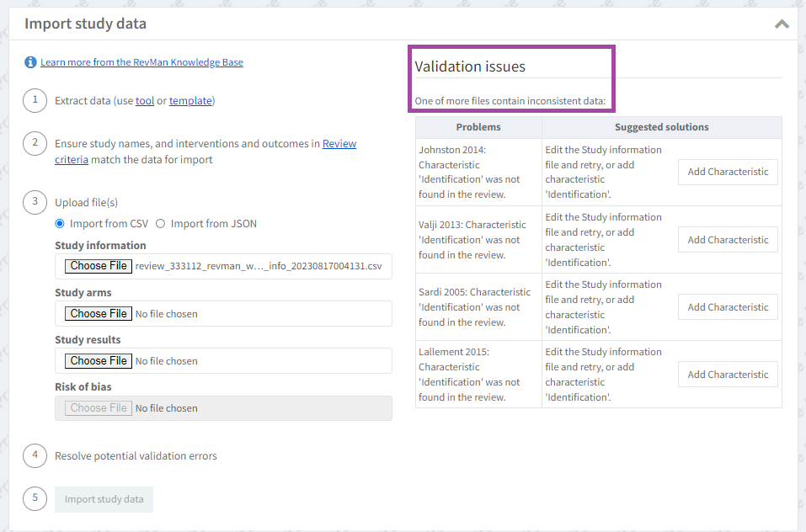Click the step 3 circle icon
The image size is (806, 532).
(35, 201)
